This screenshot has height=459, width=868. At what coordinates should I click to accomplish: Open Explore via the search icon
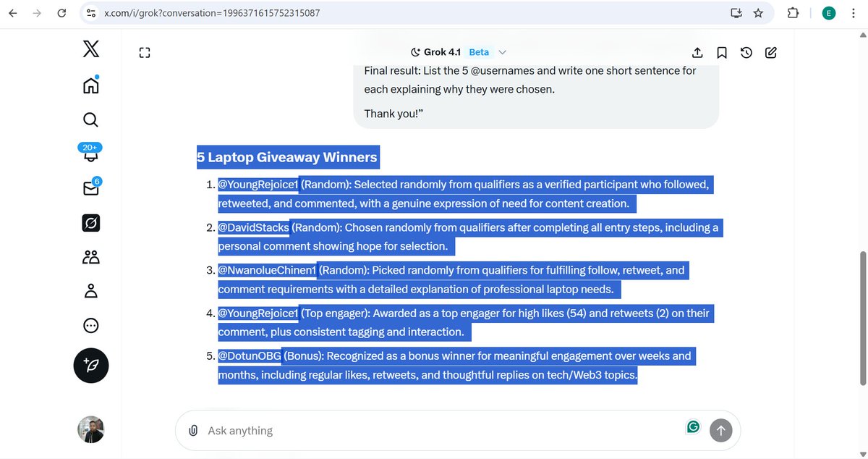coord(90,119)
